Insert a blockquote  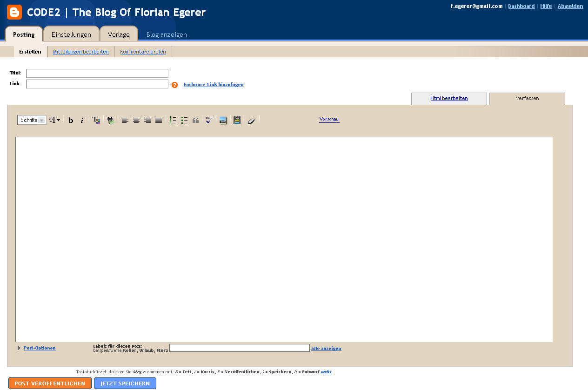pyautogui.click(x=195, y=120)
